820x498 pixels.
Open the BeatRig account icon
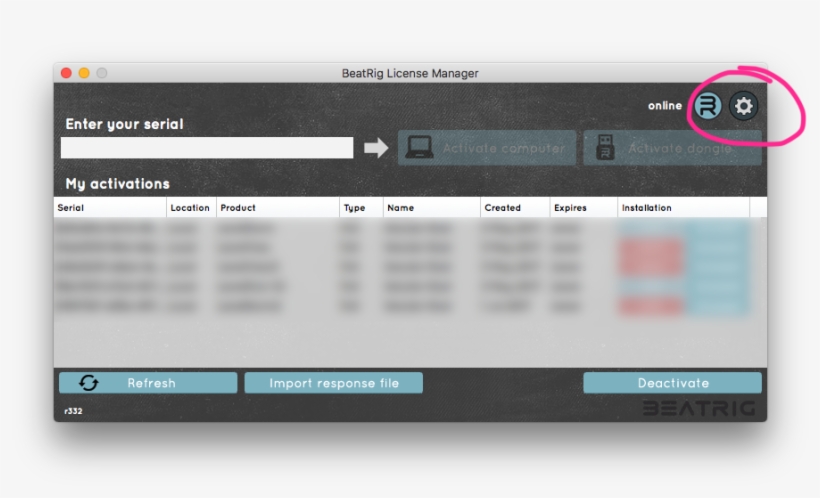[x=708, y=106]
